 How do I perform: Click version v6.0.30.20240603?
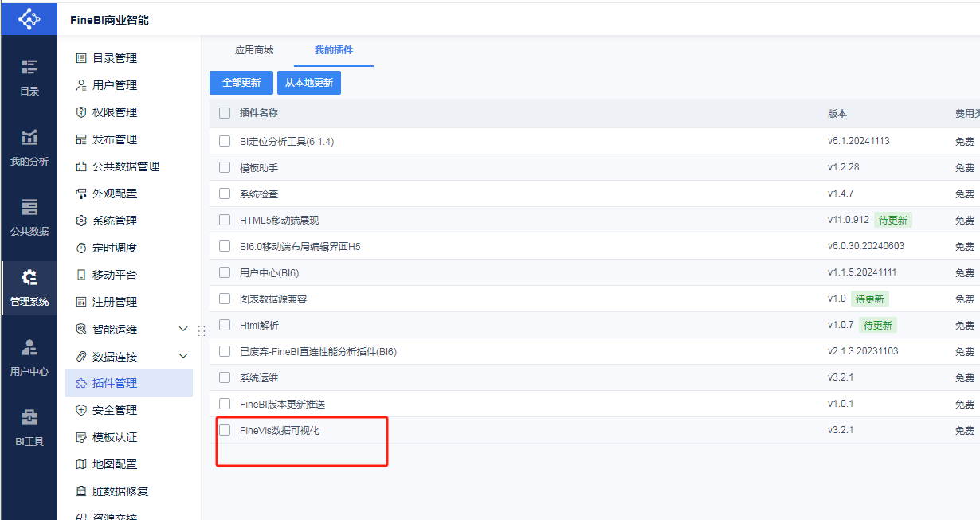[866, 246]
